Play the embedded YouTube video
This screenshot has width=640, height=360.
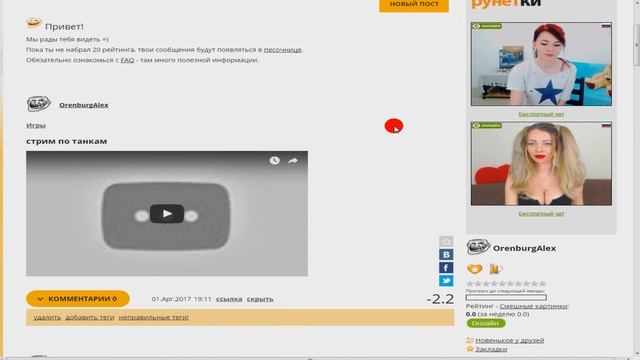[x=167, y=213]
